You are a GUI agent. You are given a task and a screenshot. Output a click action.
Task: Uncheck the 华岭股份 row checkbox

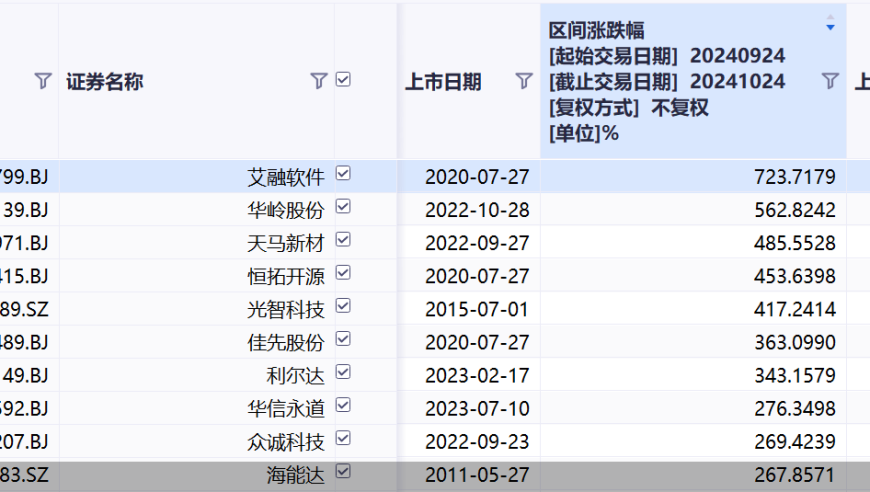343,207
